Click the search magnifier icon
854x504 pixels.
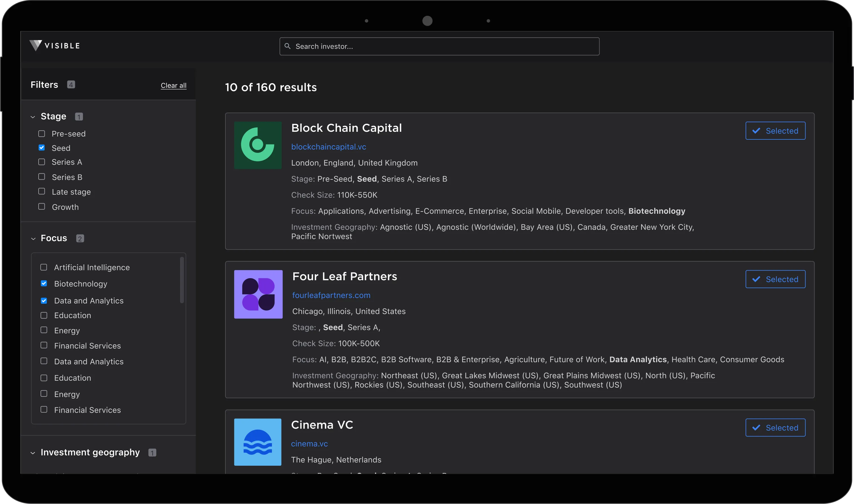tap(287, 46)
